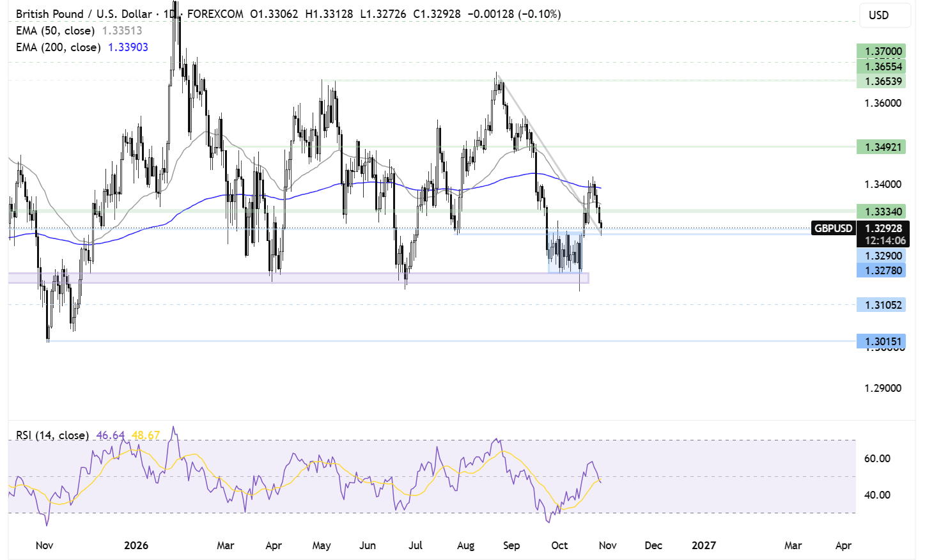Click the bar countdown timer 12:14:06
Image resolution: width=925 pixels, height=560 pixels.
coord(884,240)
